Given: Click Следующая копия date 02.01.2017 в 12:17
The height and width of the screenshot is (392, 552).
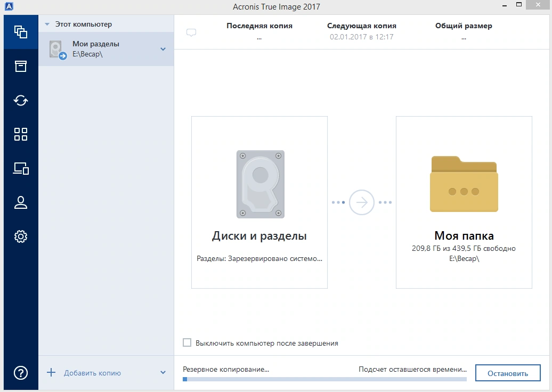Looking at the screenshot, I should click(362, 37).
